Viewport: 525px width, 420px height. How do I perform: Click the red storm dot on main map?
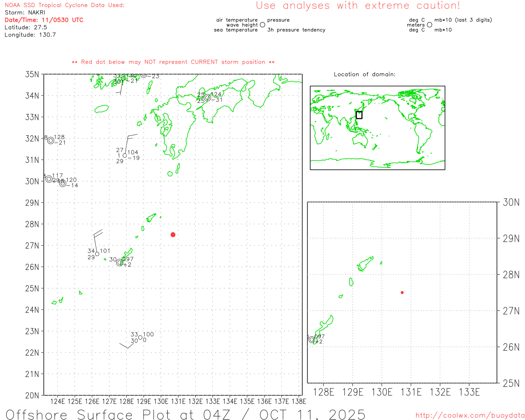(x=173, y=235)
